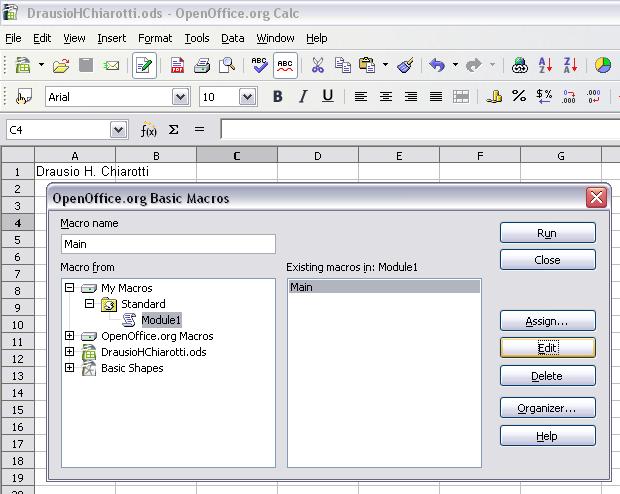The width and height of the screenshot is (620, 494).
Task: Open the Format menu
Action: pos(155,38)
